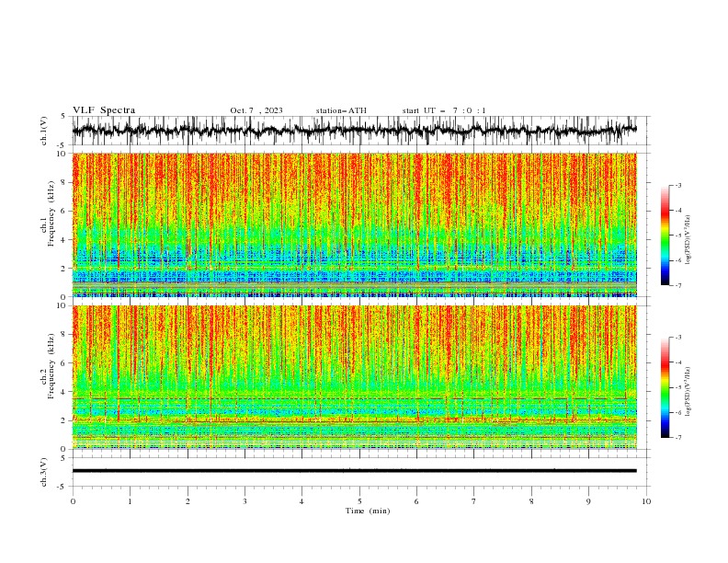Screen dimensions: 728x563
Task: Click the "-3" tick on ch.1 colorbar
Action: [x=678, y=185]
